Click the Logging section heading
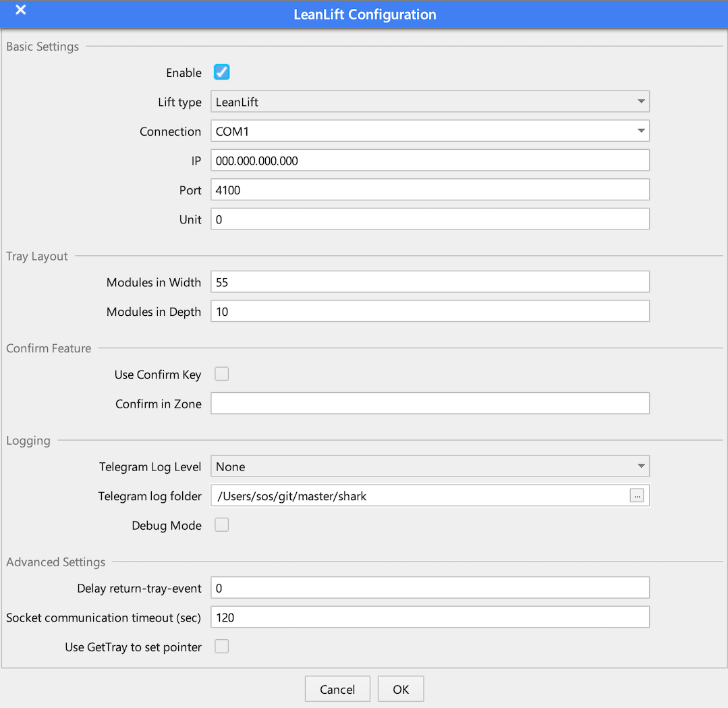The width and height of the screenshot is (728, 708). pos(28,441)
